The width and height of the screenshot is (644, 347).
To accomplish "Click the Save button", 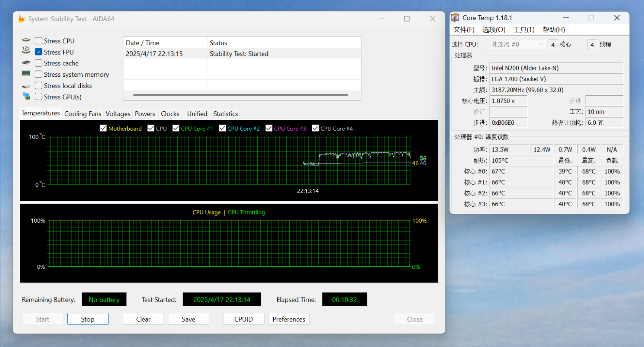I will (189, 319).
